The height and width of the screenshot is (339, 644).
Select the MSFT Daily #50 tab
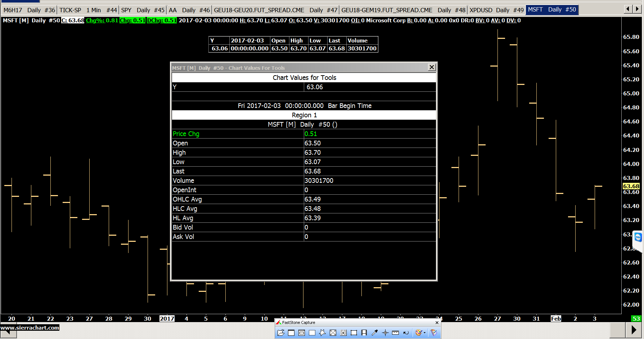pos(552,10)
